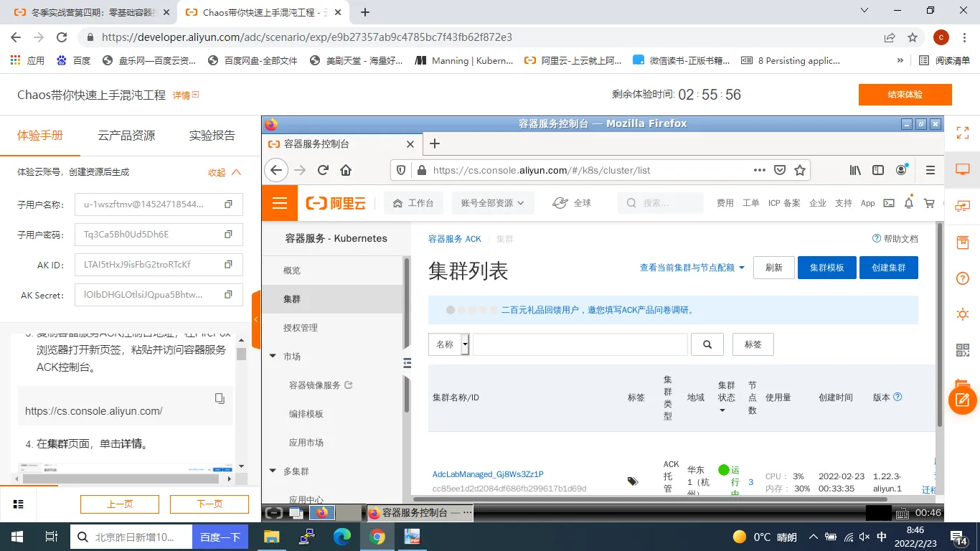980x551 pixels.
Task: Expand 账号全部资源 dropdown
Action: [x=492, y=203]
